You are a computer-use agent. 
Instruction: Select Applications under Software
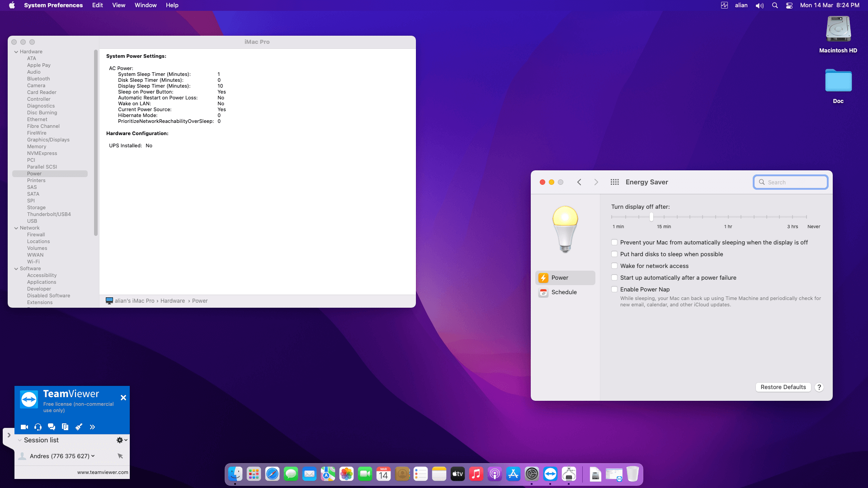pos(42,282)
